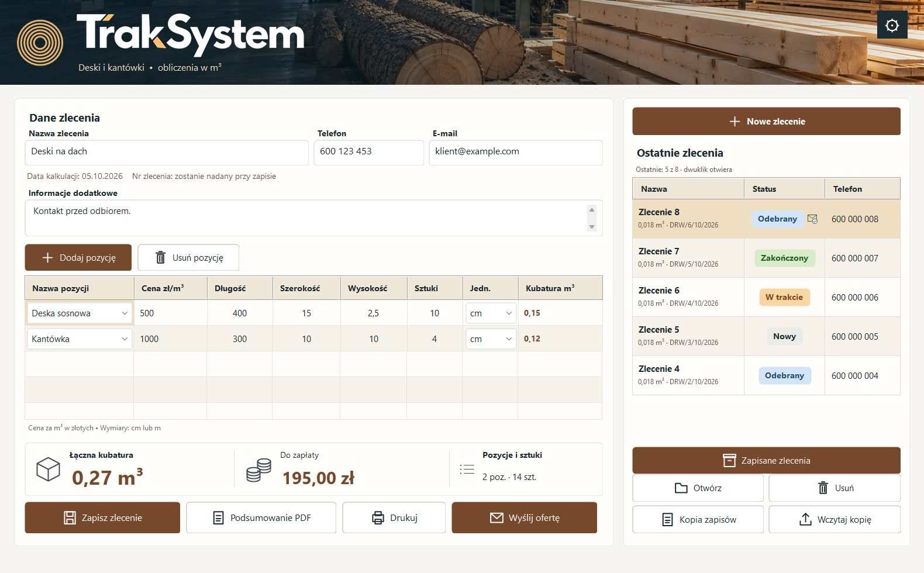
Task: Export backup with Kopia zapisów
Action: [x=698, y=519]
